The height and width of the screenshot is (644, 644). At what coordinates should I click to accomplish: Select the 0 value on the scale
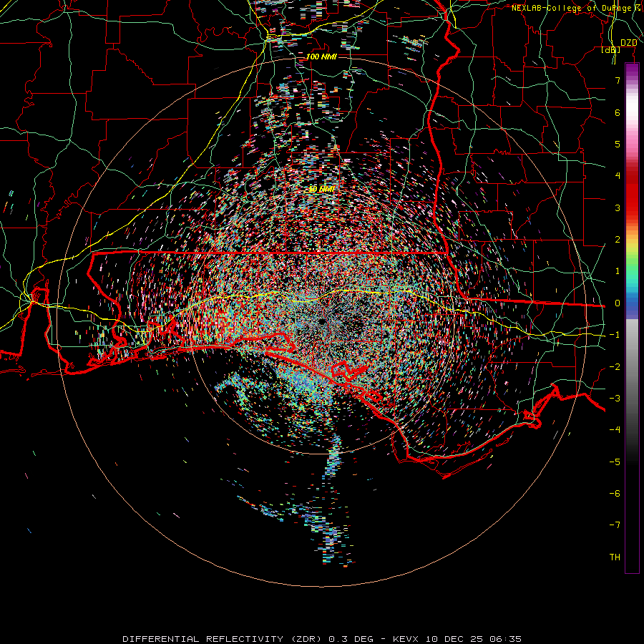point(618,303)
